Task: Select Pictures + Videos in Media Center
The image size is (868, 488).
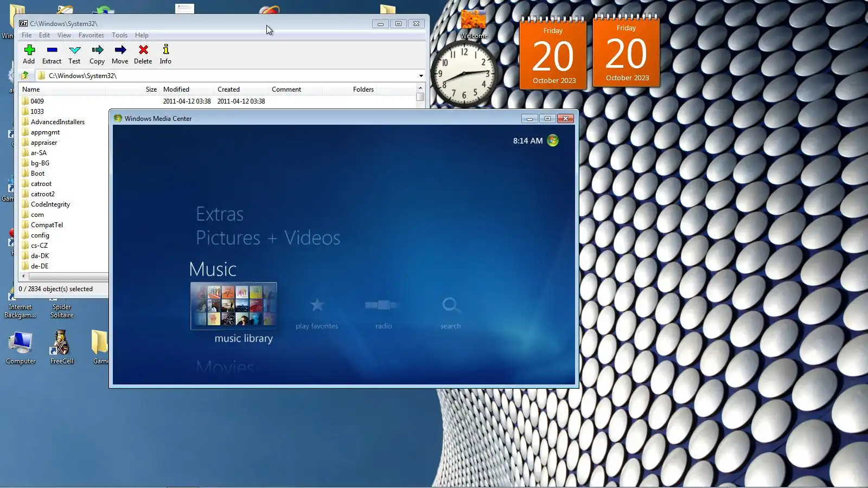Action: pyautogui.click(x=268, y=238)
